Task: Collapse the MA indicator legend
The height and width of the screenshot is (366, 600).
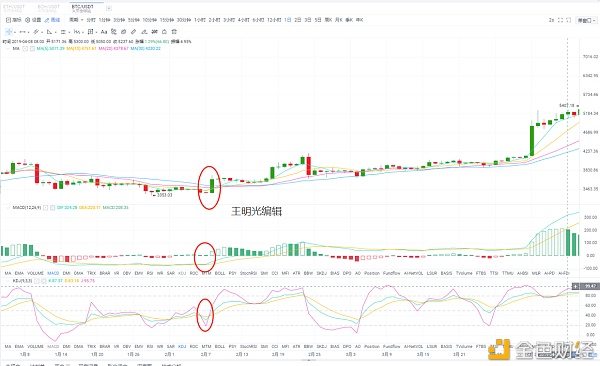Action: [x=8, y=49]
